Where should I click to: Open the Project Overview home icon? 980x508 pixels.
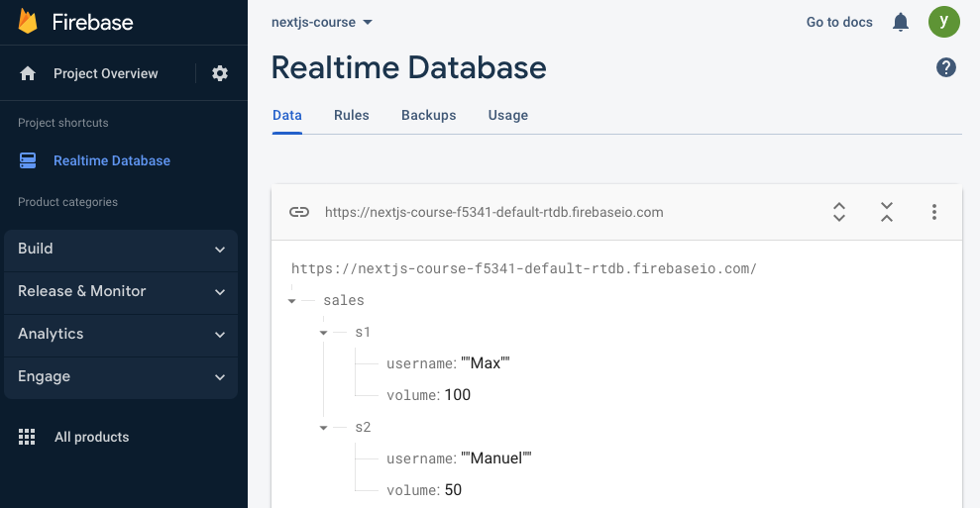click(28, 73)
